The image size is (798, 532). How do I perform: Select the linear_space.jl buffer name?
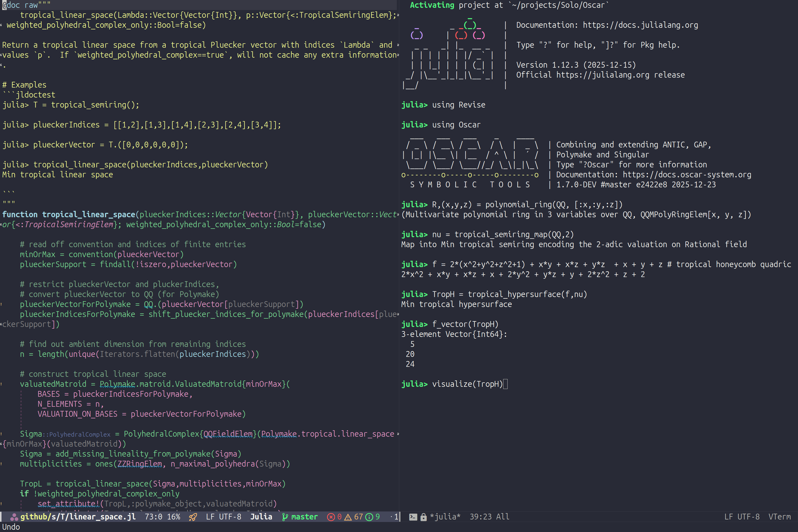(78, 517)
